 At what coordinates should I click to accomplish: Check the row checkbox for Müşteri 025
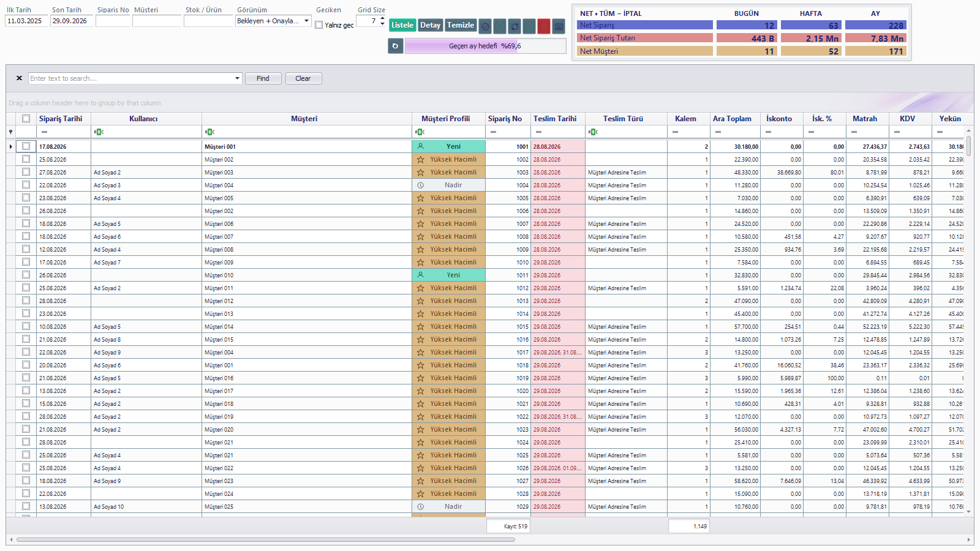point(26,506)
